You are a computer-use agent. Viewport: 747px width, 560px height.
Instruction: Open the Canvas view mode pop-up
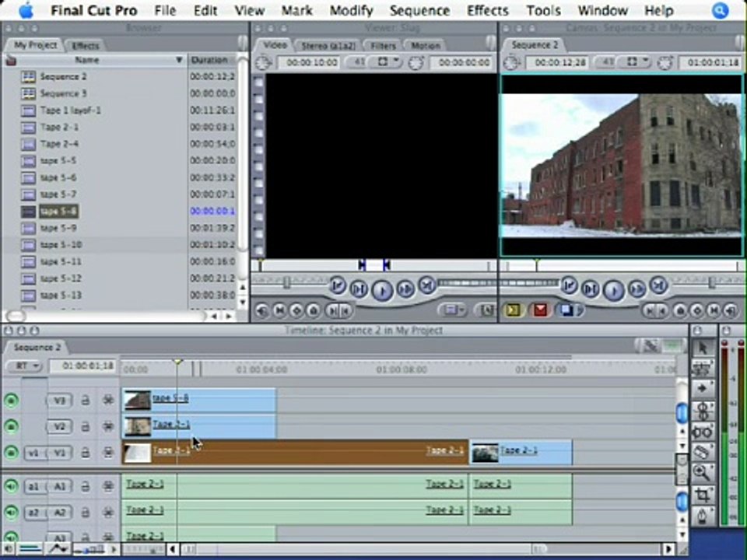[x=635, y=62]
